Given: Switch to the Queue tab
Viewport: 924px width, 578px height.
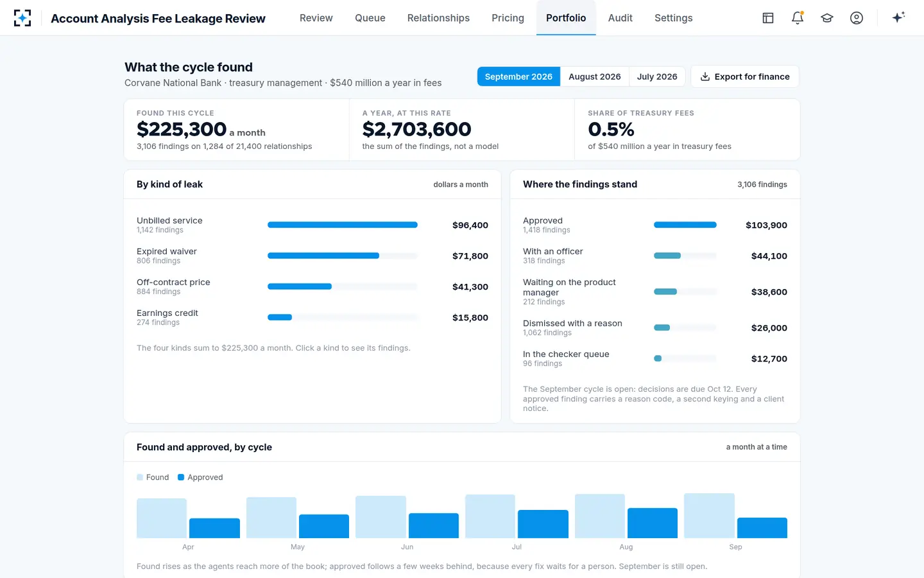Looking at the screenshot, I should 370,18.
